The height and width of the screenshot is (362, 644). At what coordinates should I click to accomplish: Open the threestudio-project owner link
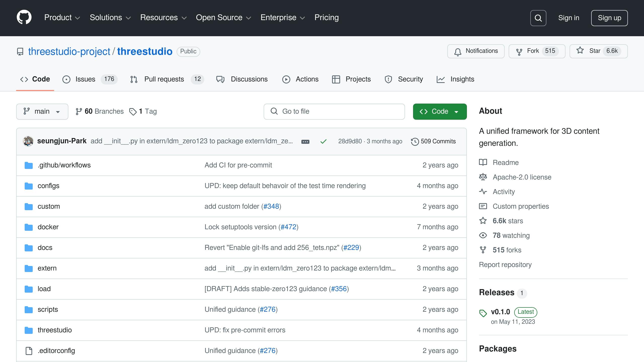(69, 52)
